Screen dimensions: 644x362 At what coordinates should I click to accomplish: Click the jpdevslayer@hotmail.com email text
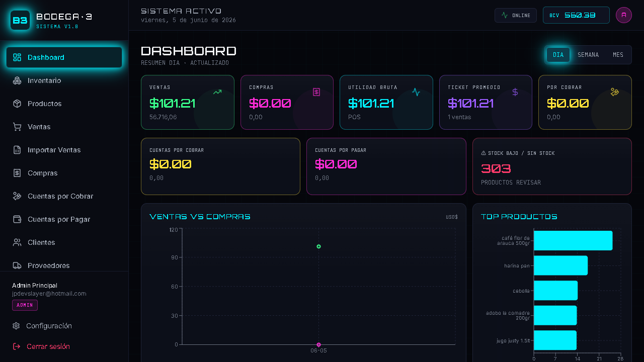click(49, 294)
